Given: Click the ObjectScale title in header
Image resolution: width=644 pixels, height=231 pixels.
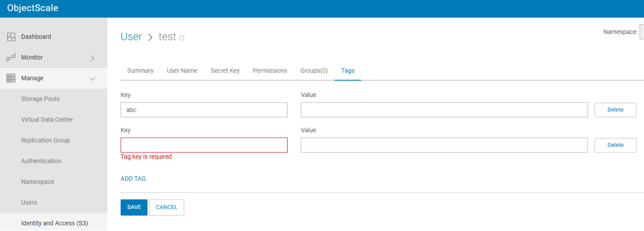Looking at the screenshot, I should click(33, 8).
